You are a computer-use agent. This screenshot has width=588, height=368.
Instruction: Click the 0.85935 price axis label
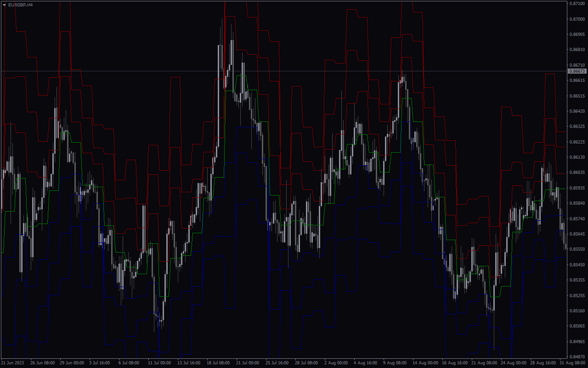[x=577, y=188]
